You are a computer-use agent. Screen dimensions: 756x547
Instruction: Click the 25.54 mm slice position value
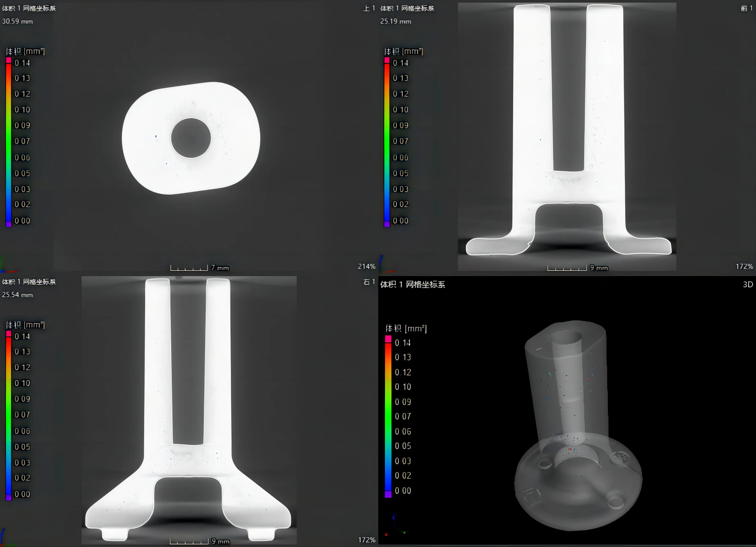[x=17, y=295]
